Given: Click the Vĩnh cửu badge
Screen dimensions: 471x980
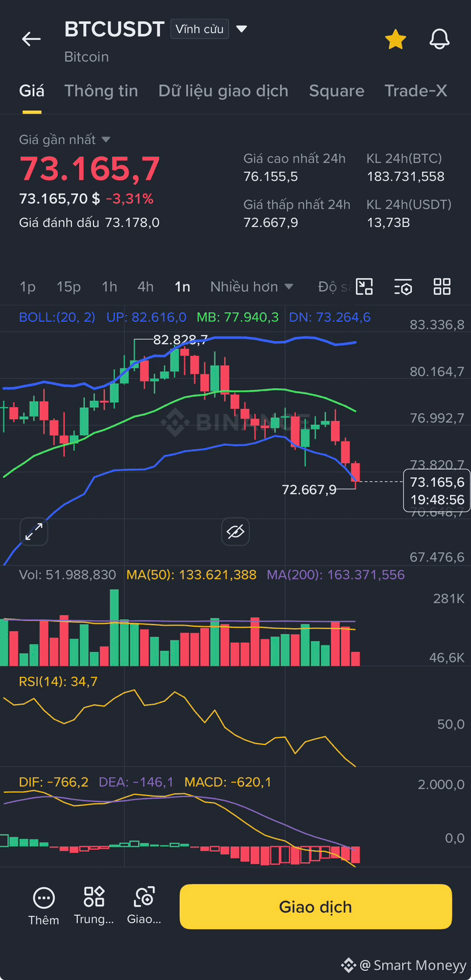Looking at the screenshot, I should (200, 29).
